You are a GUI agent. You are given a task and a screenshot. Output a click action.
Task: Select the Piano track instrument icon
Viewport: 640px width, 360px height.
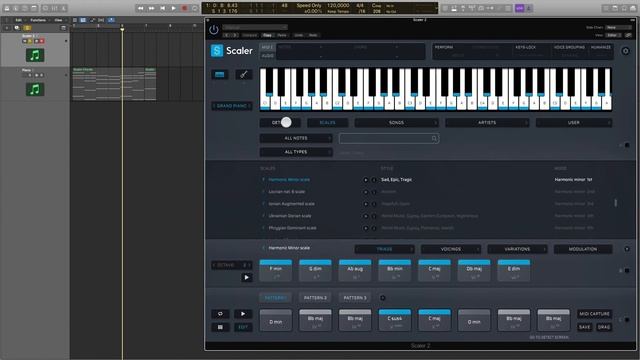click(x=35, y=89)
